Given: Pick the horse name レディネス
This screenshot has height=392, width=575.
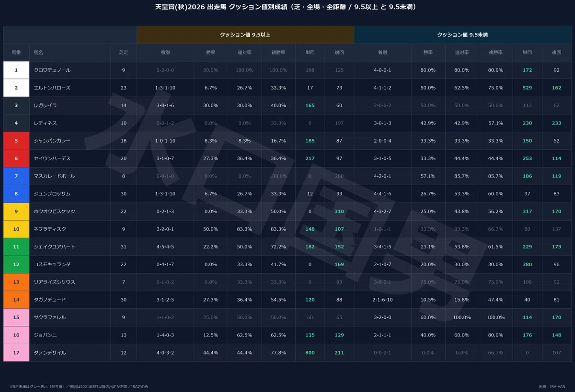Looking at the screenshot, I should [x=46, y=123].
